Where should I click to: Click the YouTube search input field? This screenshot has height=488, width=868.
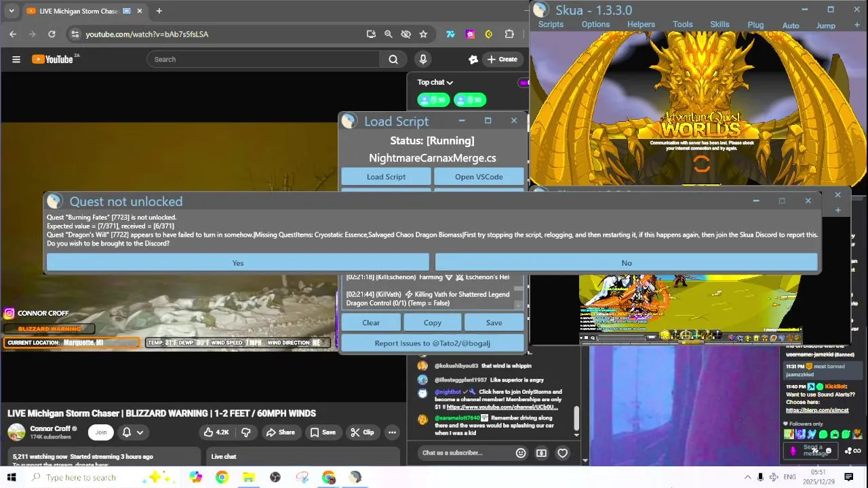tap(264, 60)
